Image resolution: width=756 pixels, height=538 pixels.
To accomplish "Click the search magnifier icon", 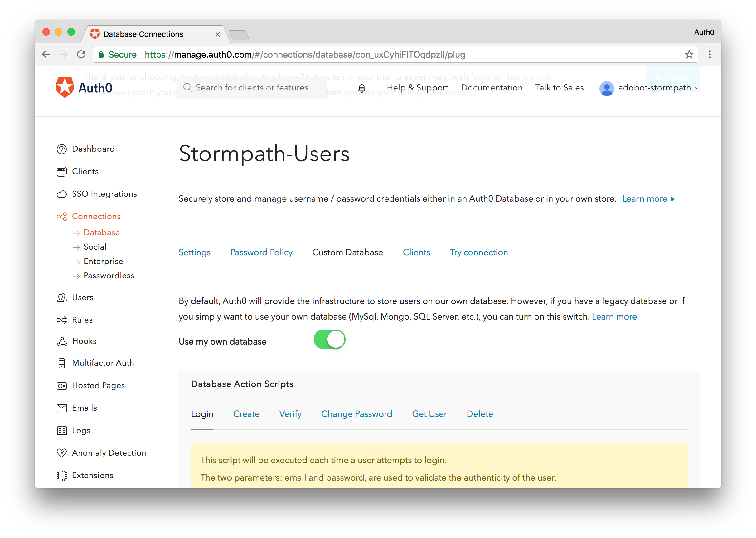I will click(187, 87).
